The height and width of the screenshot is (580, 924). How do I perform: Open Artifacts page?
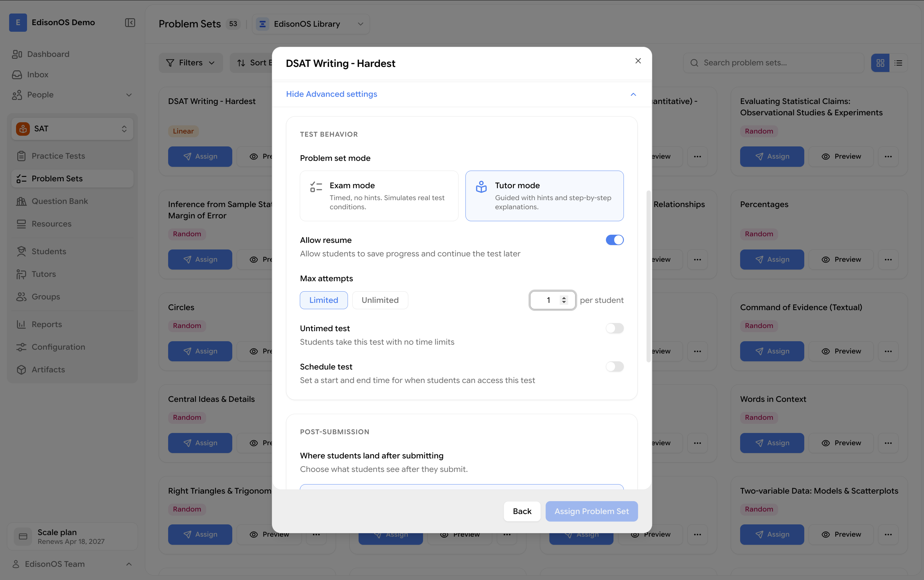[x=72, y=369]
